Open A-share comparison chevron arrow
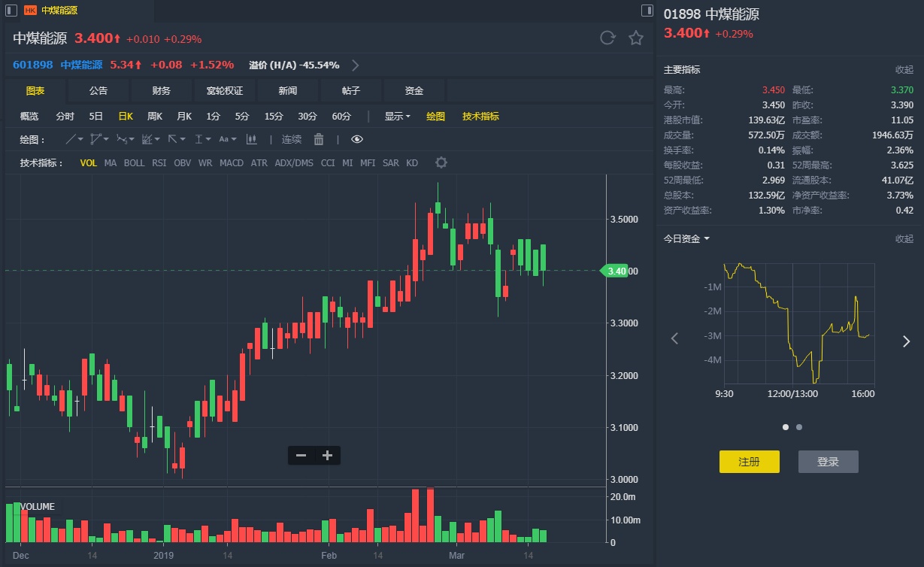924x567 pixels. (x=356, y=65)
